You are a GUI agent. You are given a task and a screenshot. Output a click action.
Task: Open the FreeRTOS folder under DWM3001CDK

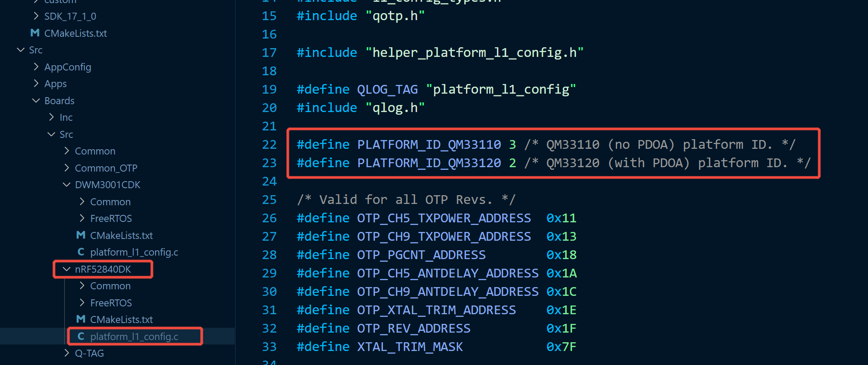[111, 218]
